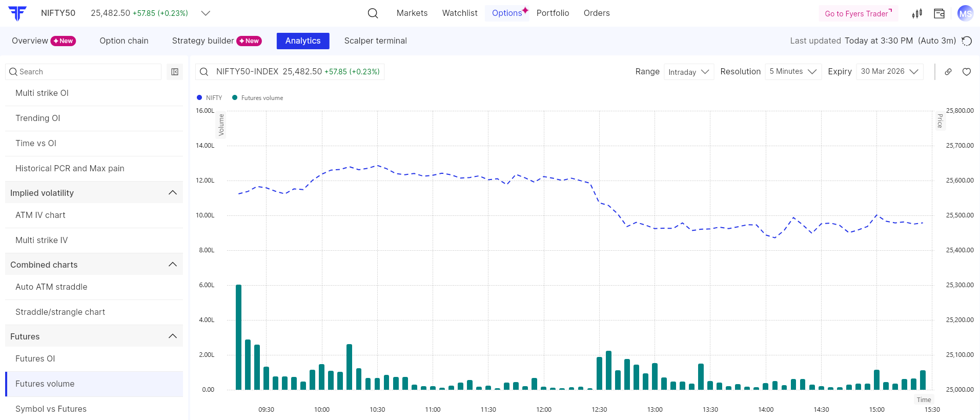Open the chart tools candlestick icon
Image resolution: width=980 pixels, height=420 pixels.
(917, 13)
